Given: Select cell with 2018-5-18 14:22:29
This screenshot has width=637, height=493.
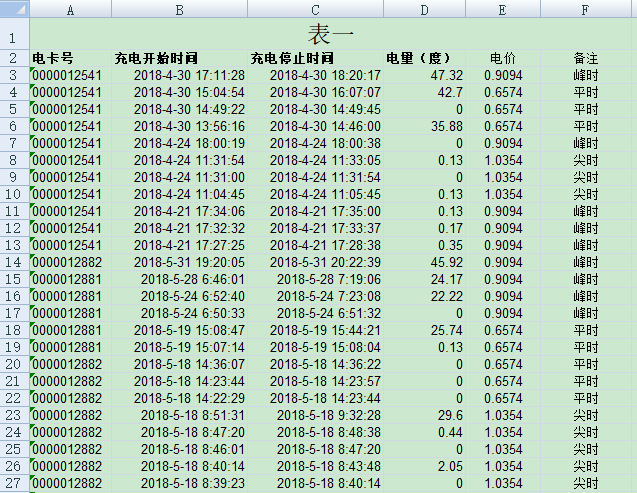Looking at the screenshot, I should tap(179, 398).
